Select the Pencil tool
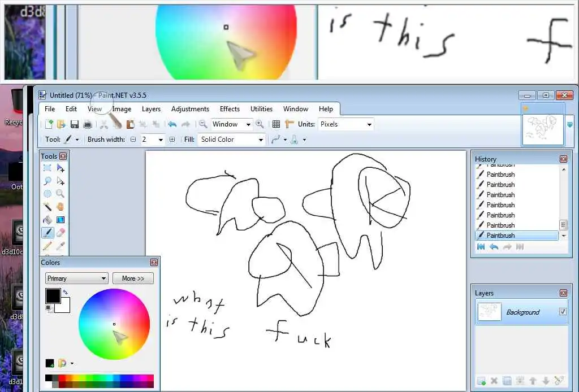This screenshot has height=392, width=579. (47, 246)
